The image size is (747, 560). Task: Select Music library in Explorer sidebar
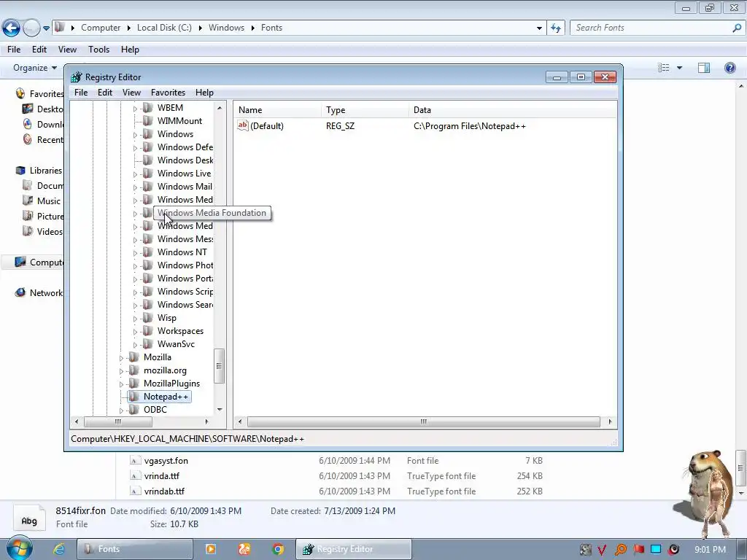pyautogui.click(x=49, y=201)
